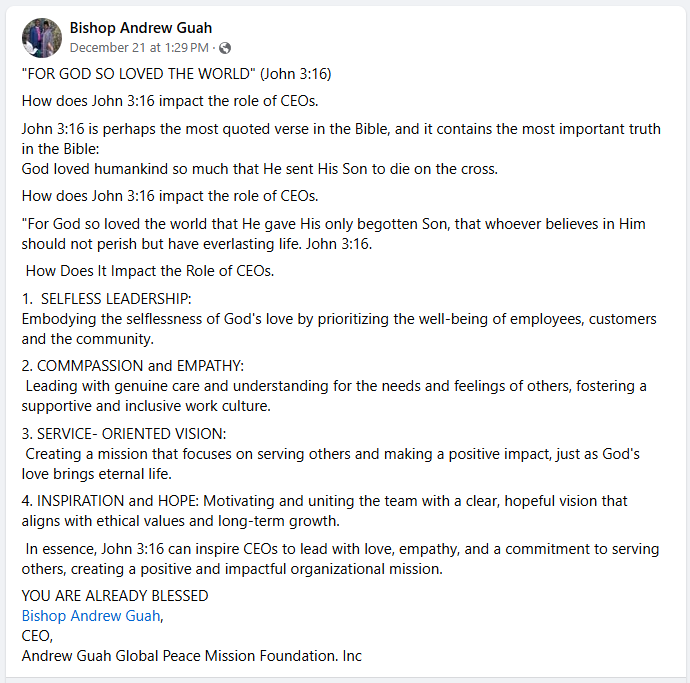Click the "Leading with genuine care" paragraph
The width and height of the screenshot is (690, 683).
click(334, 396)
